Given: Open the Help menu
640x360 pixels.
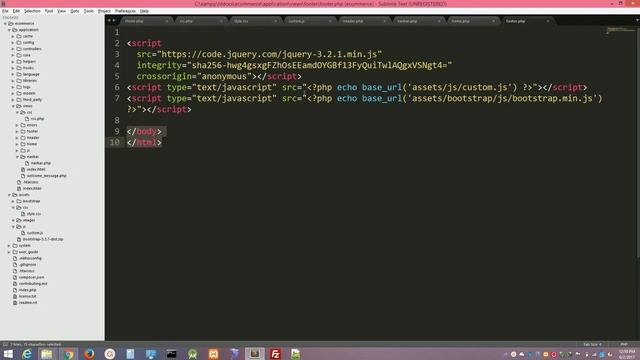Looking at the screenshot, I should coord(144,11).
